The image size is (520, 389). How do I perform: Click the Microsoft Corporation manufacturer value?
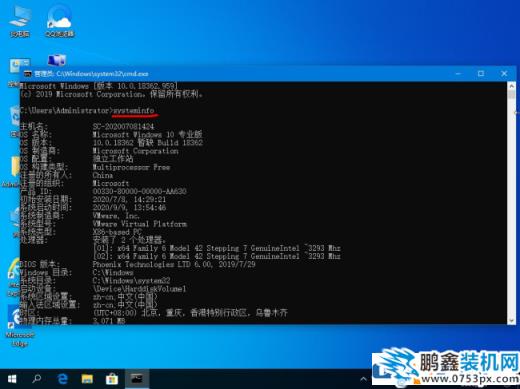coord(135,151)
